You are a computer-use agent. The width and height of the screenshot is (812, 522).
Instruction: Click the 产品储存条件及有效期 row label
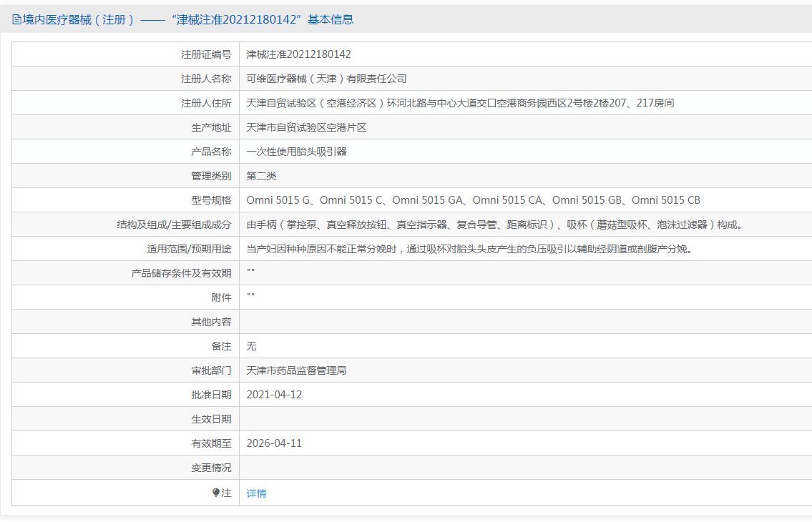181,273
